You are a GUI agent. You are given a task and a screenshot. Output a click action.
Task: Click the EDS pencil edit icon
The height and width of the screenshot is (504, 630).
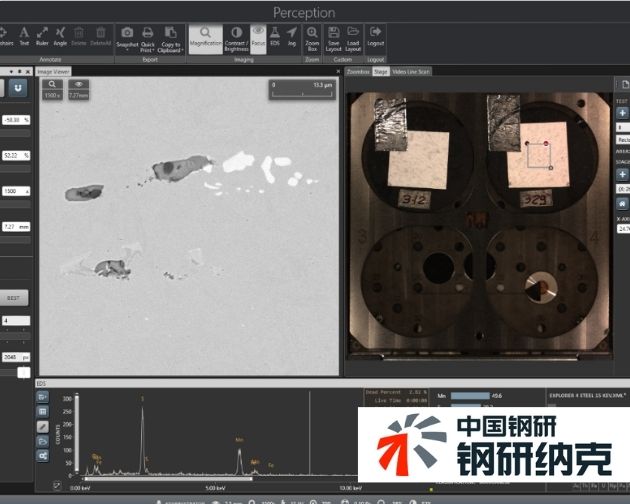(43, 426)
